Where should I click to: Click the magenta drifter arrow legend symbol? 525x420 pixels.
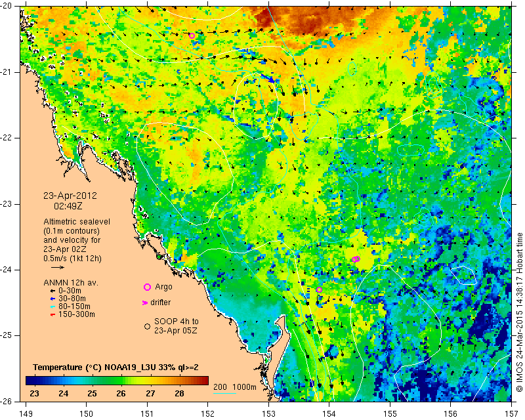tap(145, 303)
